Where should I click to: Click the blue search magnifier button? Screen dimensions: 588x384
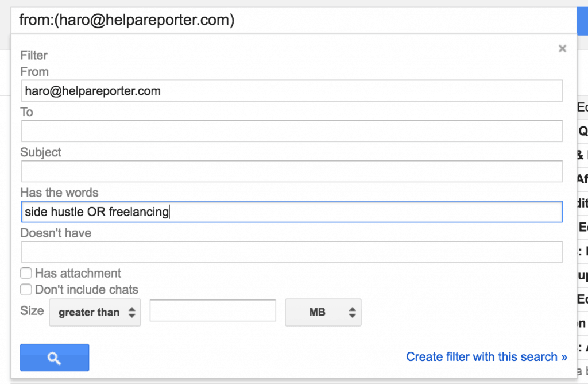[x=55, y=357]
